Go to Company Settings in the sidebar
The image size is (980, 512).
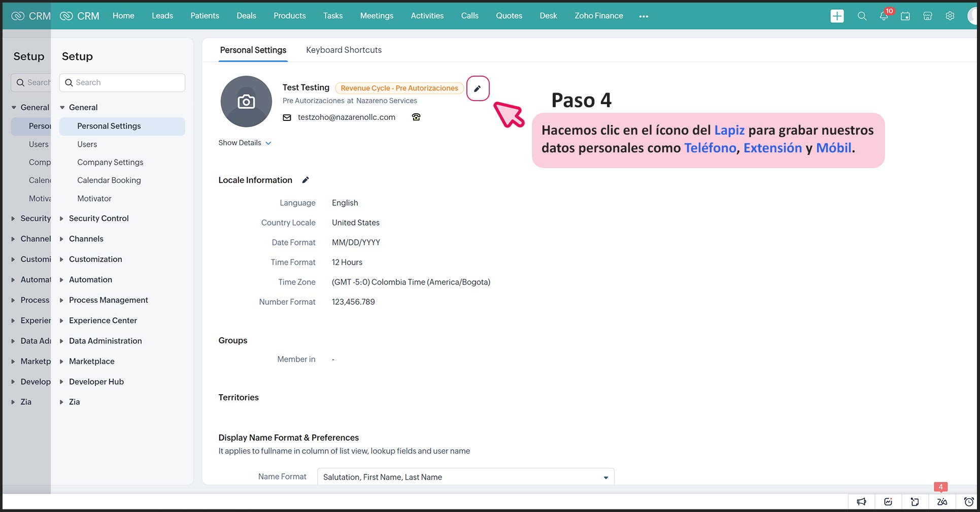(110, 162)
